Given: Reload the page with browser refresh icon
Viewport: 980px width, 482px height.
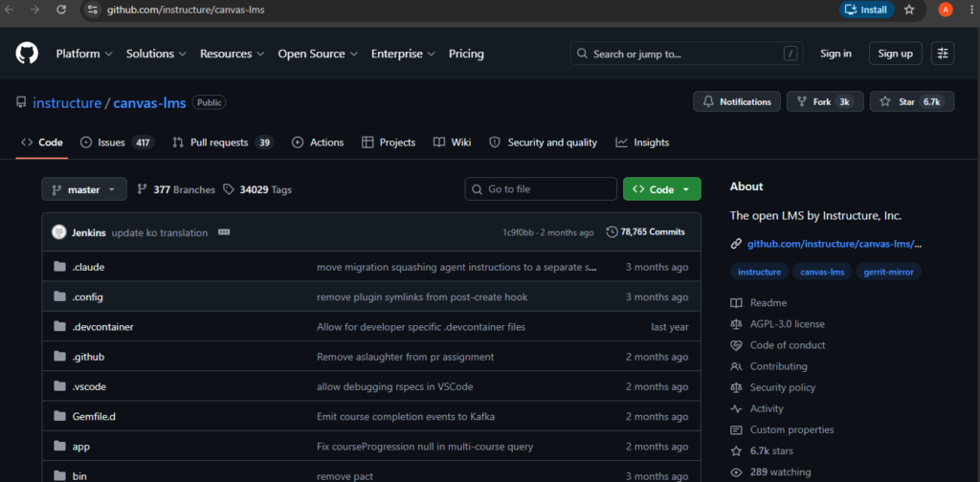Looking at the screenshot, I should tap(60, 10).
